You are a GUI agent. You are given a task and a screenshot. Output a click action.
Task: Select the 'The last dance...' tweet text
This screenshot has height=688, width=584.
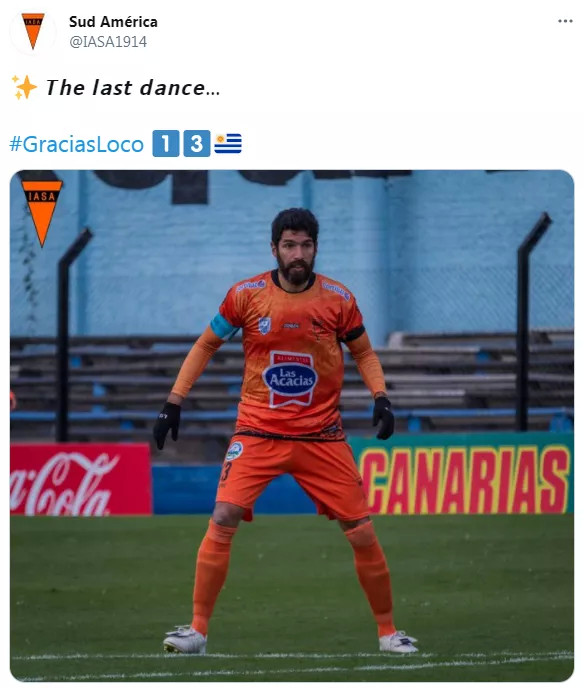133,87
